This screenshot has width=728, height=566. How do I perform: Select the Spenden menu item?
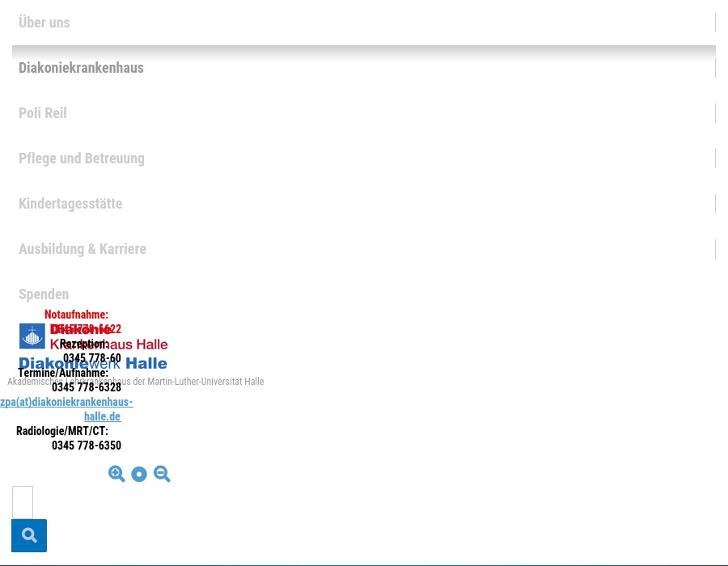44,294
